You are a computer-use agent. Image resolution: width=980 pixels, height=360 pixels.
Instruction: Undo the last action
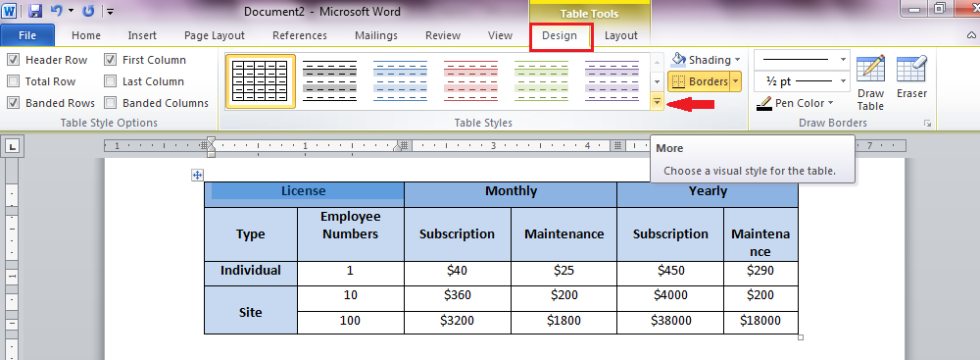[56, 11]
